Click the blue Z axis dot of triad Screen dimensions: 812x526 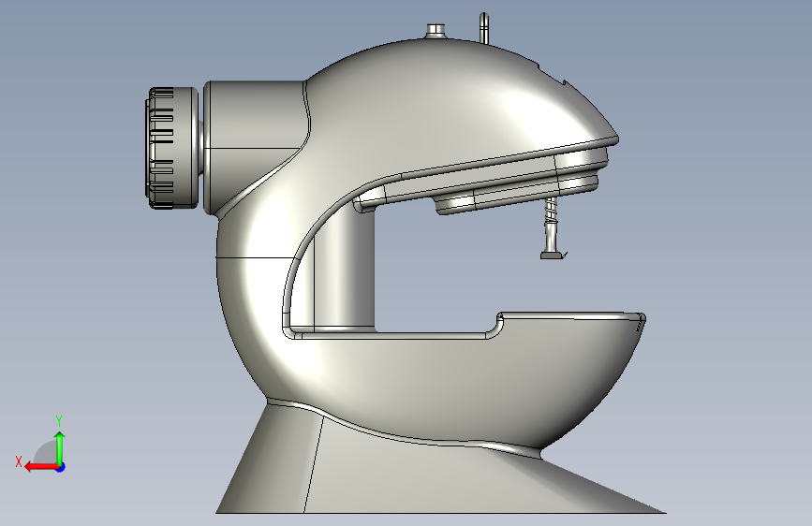point(61,467)
